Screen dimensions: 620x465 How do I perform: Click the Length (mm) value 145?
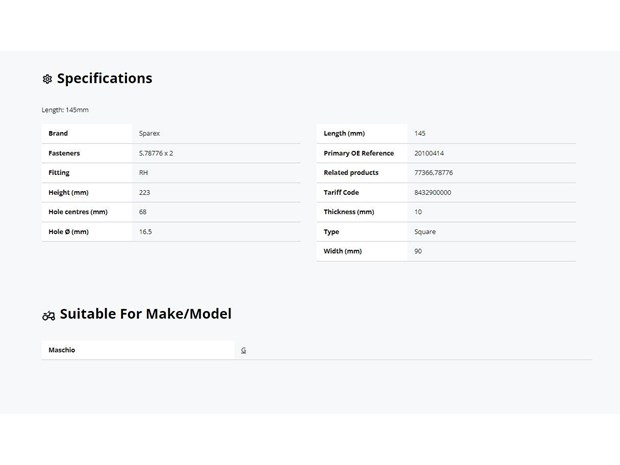(x=420, y=133)
